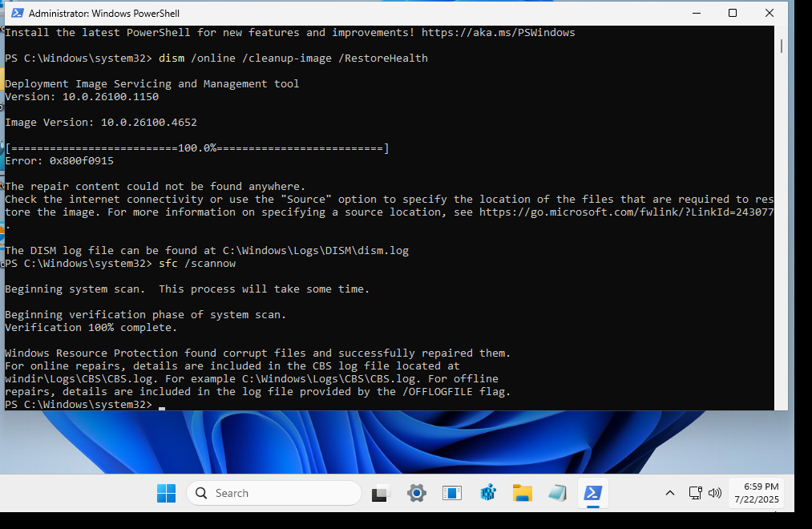Open the Windows Start menu
This screenshot has width=812, height=529.
coord(166,493)
